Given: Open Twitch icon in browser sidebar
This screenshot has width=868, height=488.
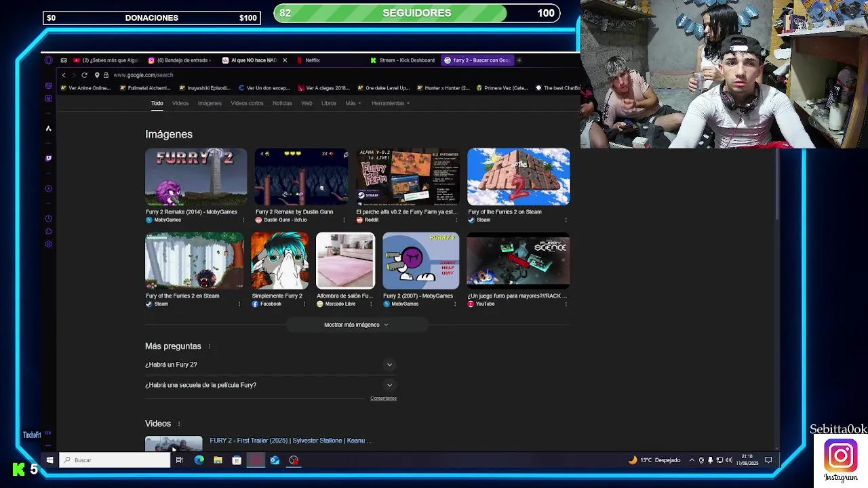Looking at the screenshot, I should pyautogui.click(x=48, y=158).
